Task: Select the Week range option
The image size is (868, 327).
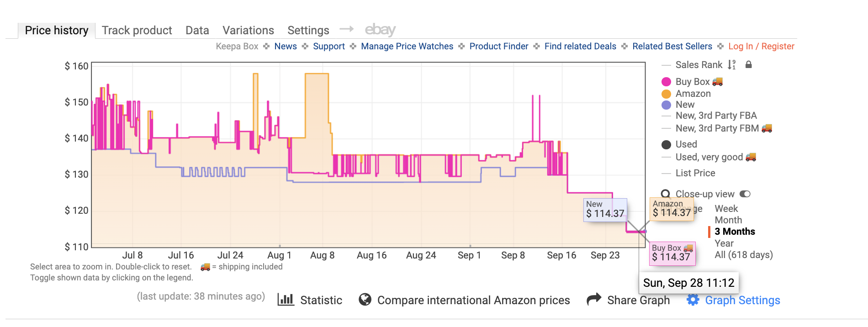Action: [x=726, y=209]
